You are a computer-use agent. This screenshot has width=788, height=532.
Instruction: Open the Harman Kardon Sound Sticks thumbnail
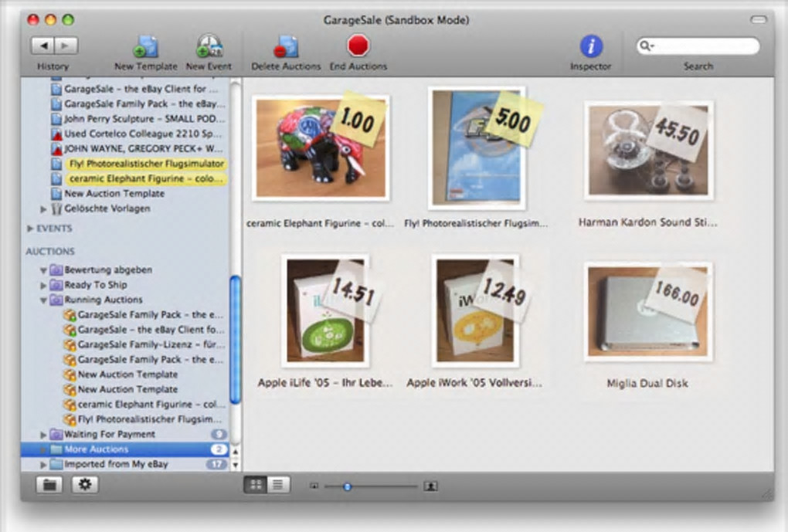point(648,151)
